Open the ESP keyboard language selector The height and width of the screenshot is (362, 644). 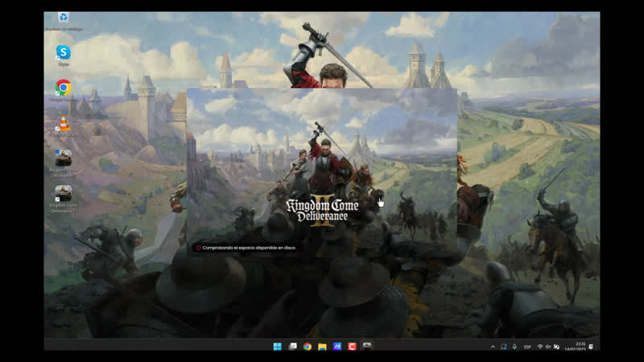[x=527, y=347]
